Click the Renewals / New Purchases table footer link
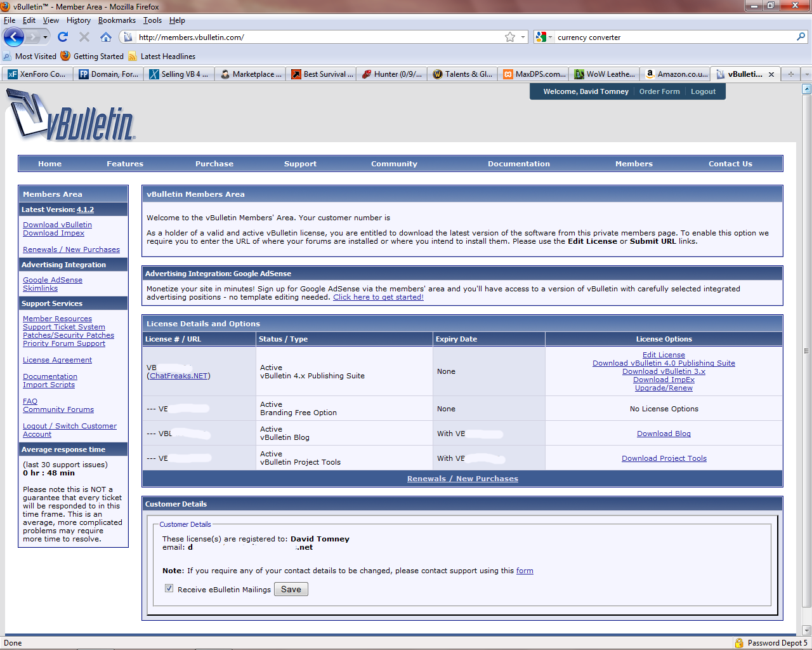812x650 pixels. click(462, 479)
